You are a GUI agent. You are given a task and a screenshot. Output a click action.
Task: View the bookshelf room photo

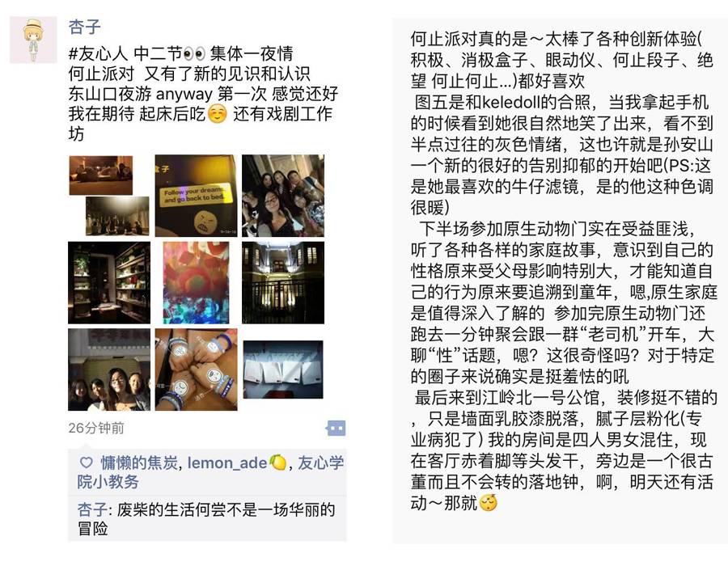click(x=109, y=282)
